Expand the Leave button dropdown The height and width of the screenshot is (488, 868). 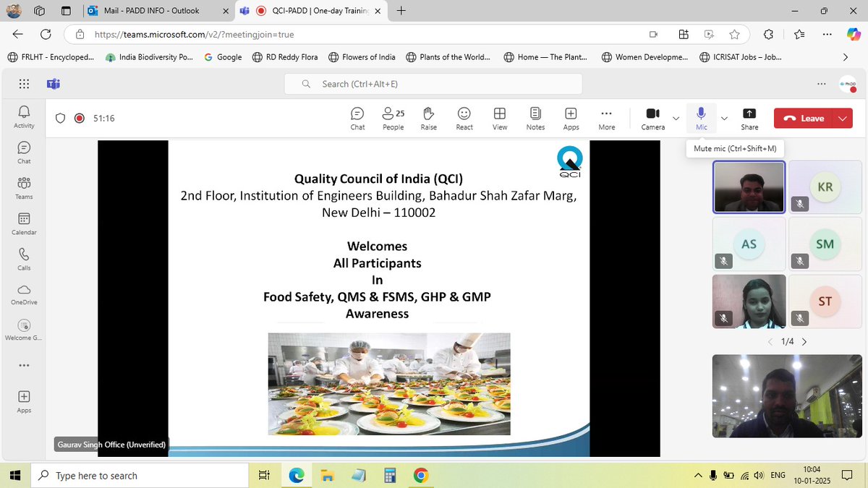843,118
